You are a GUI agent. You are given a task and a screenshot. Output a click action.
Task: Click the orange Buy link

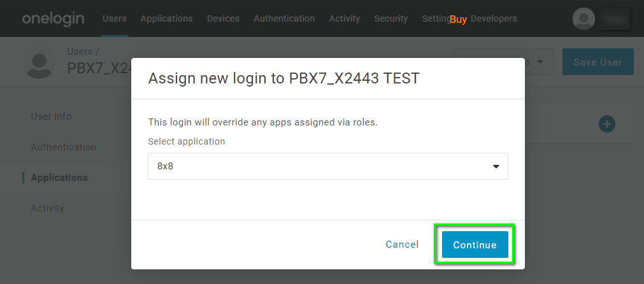pos(459,19)
